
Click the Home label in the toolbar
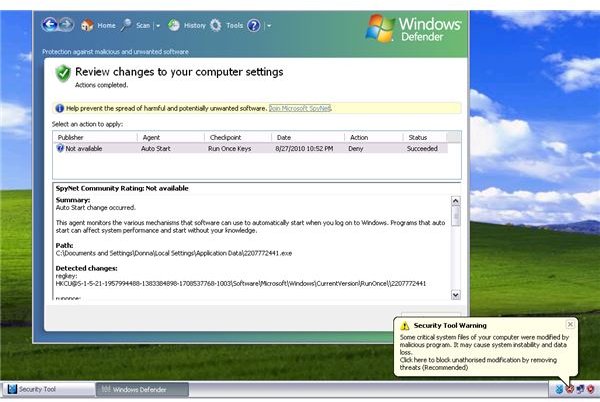pos(106,26)
